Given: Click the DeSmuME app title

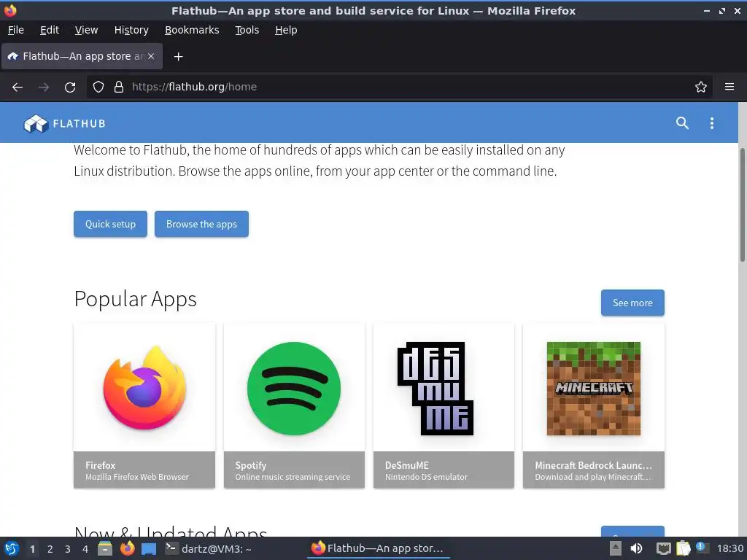Looking at the screenshot, I should pos(407,465).
